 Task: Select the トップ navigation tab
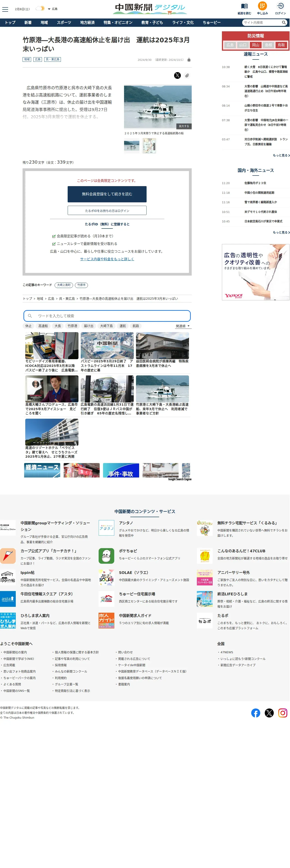click(x=10, y=23)
